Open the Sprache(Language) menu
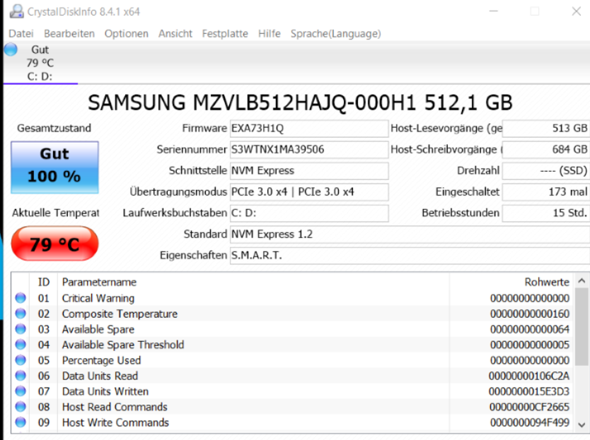Image resolution: width=590 pixels, height=440 pixels. [x=336, y=33]
